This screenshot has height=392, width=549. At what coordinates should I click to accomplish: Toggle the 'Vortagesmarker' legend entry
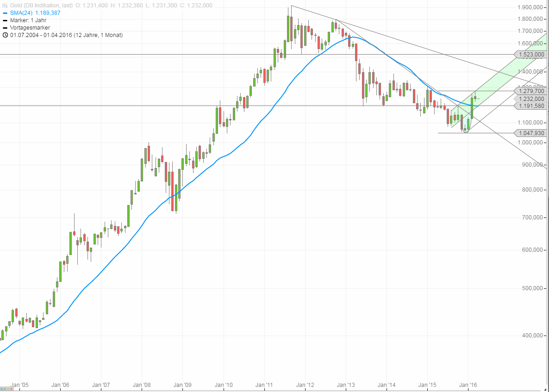30,28
